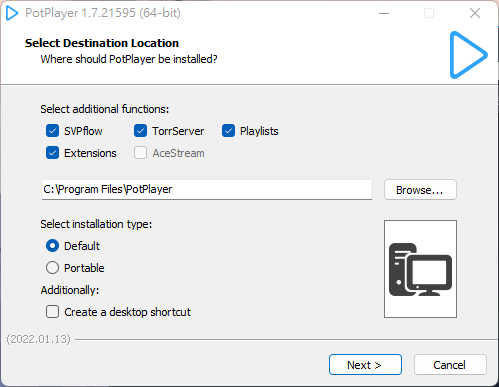Click the large blue play logo in header
The image size is (499, 387).
tap(468, 55)
